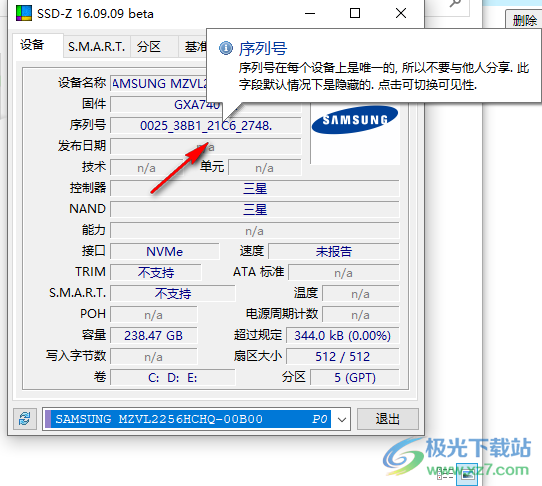Close the SSD-Z window
The height and width of the screenshot is (486, 542).
coord(401,13)
